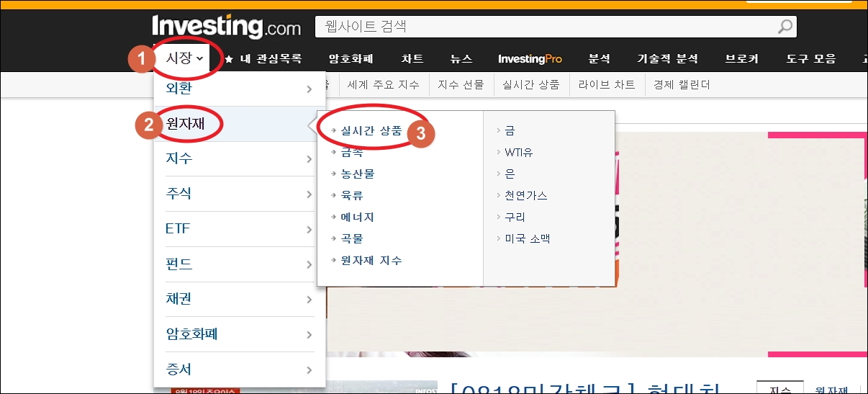Screen dimensions: 868x394
Task: Select 암호화폐 in top navigation
Action: pyautogui.click(x=351, y=59)
